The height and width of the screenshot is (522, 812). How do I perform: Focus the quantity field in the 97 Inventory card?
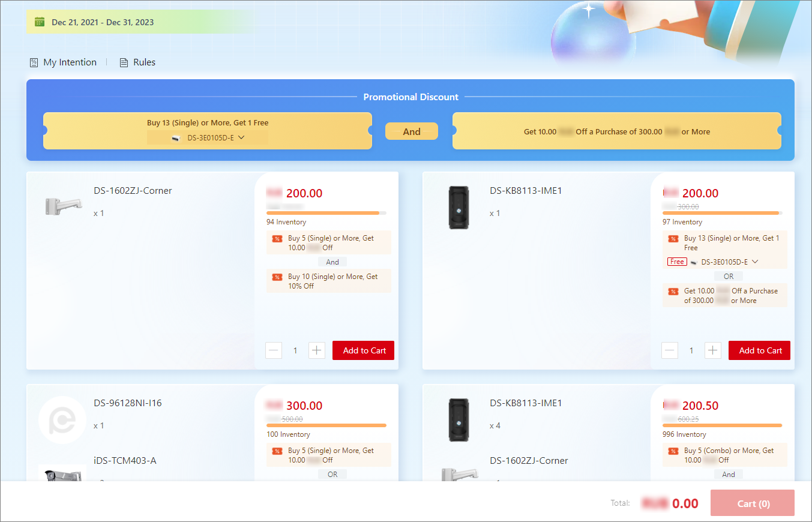pyautogui.click(x=691, y=350)
